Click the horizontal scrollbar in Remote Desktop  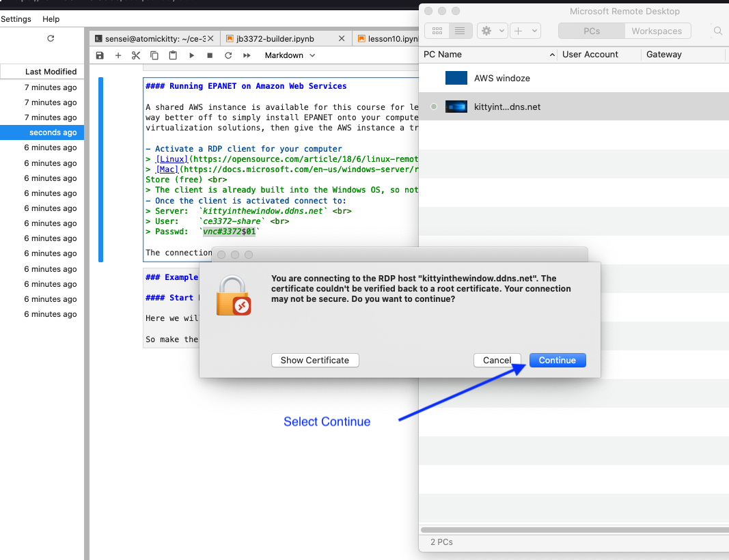point(575,530)
